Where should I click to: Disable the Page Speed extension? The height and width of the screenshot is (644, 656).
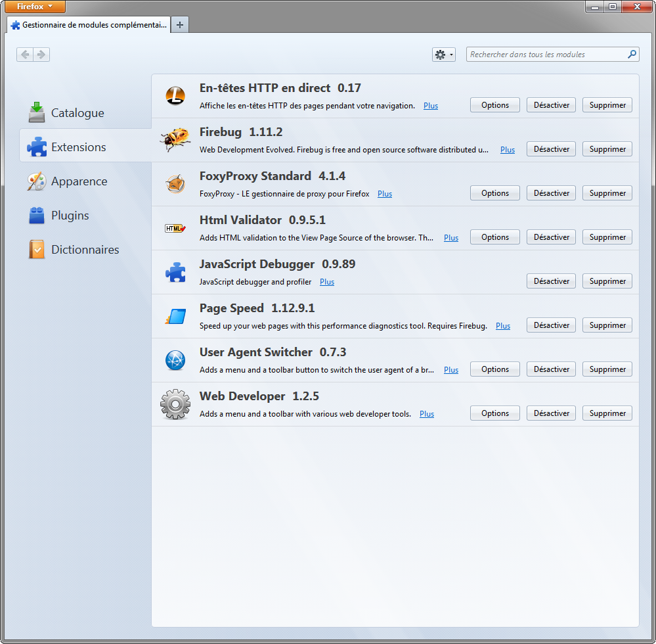click(x=551, y=325)
